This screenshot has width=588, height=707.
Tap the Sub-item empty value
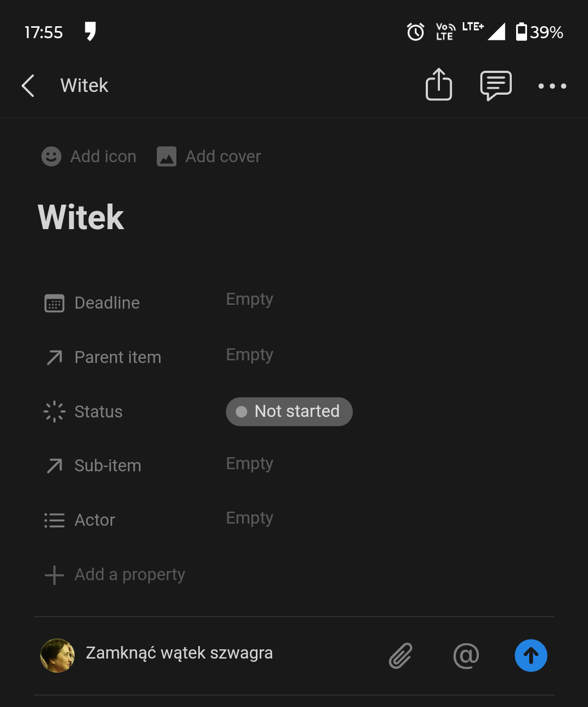[250, 464]
